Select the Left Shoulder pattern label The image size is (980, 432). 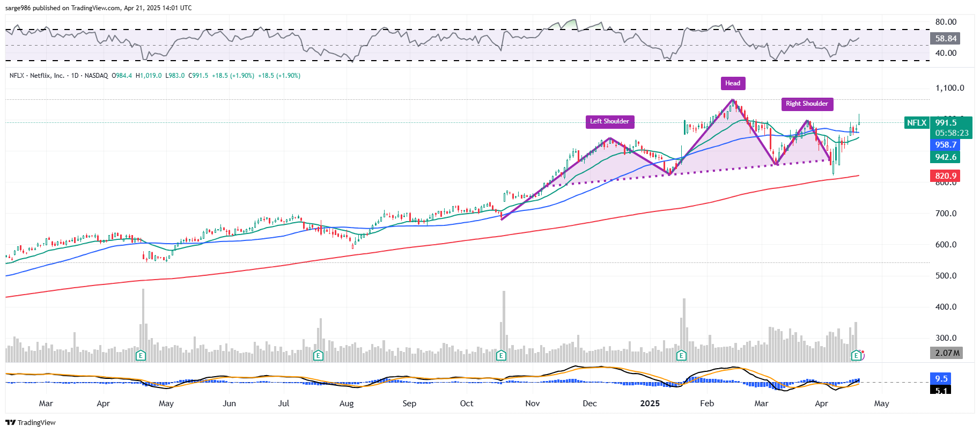(609, 122)
